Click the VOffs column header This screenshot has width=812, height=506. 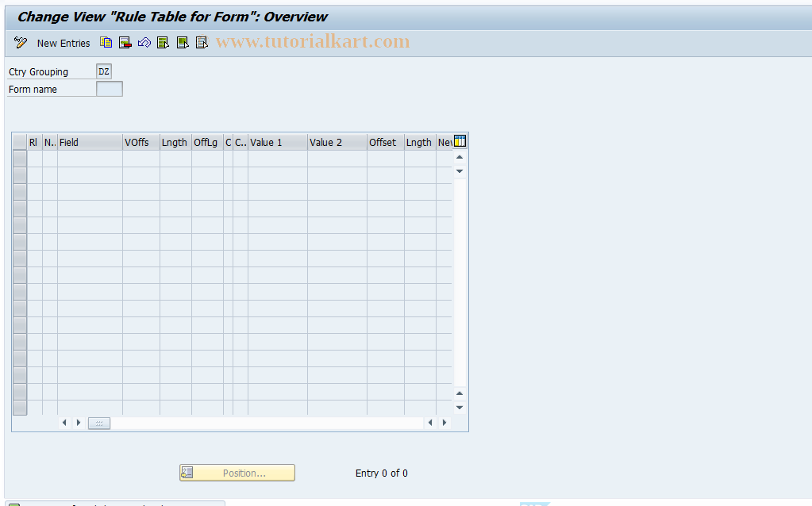[x=140, y=142]
